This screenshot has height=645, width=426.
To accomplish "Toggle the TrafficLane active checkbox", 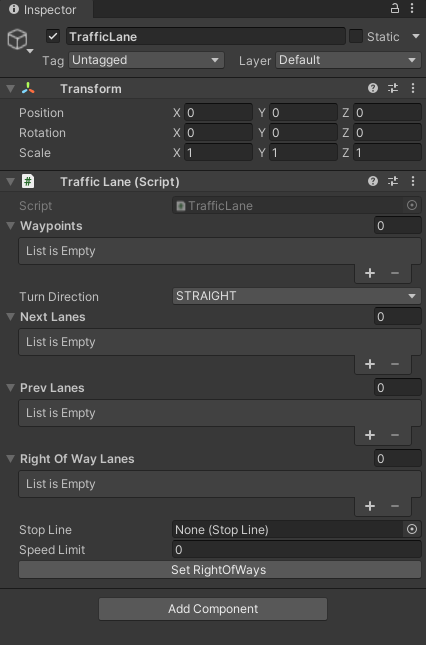I will tap(53, 36).
